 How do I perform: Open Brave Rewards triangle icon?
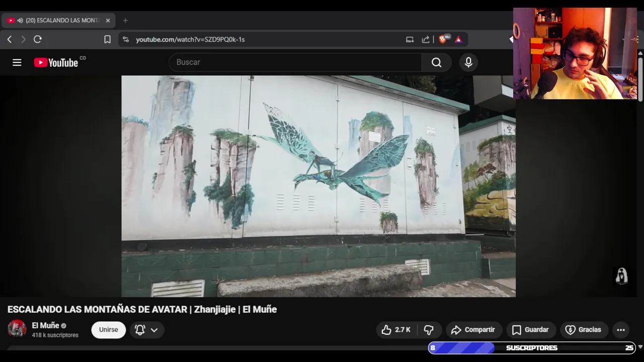(x=458, y=39)
